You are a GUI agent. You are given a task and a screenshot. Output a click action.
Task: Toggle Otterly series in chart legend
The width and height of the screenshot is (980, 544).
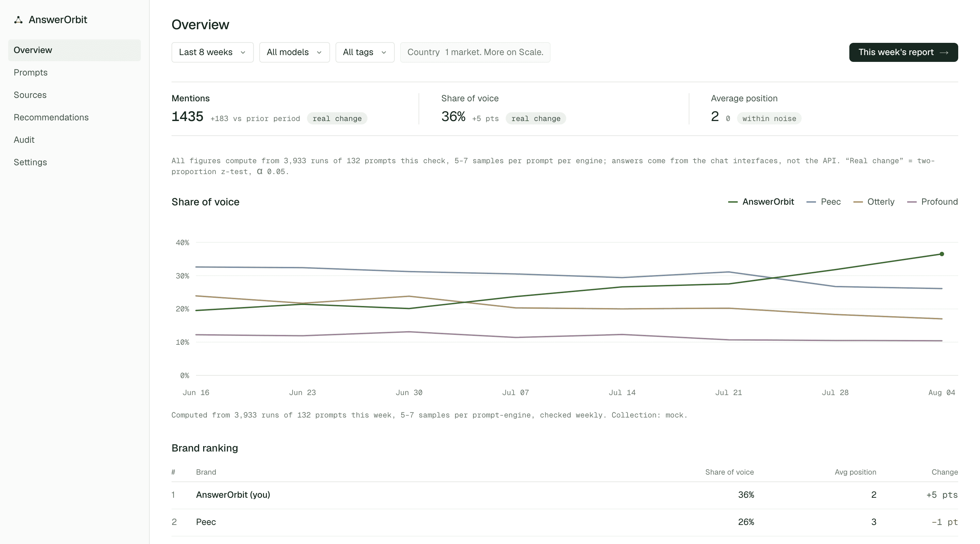click(874, 202)
